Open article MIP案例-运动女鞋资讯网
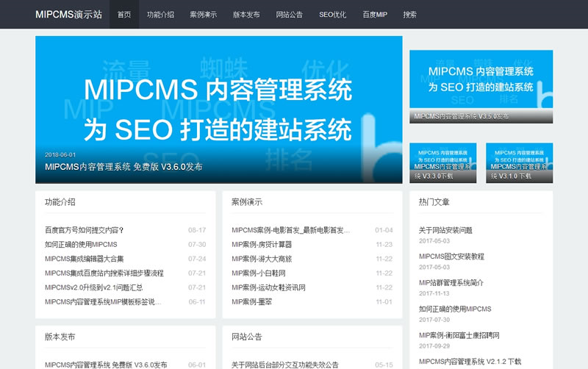Viewport: 588px width, 369px height. coord(268,287)
